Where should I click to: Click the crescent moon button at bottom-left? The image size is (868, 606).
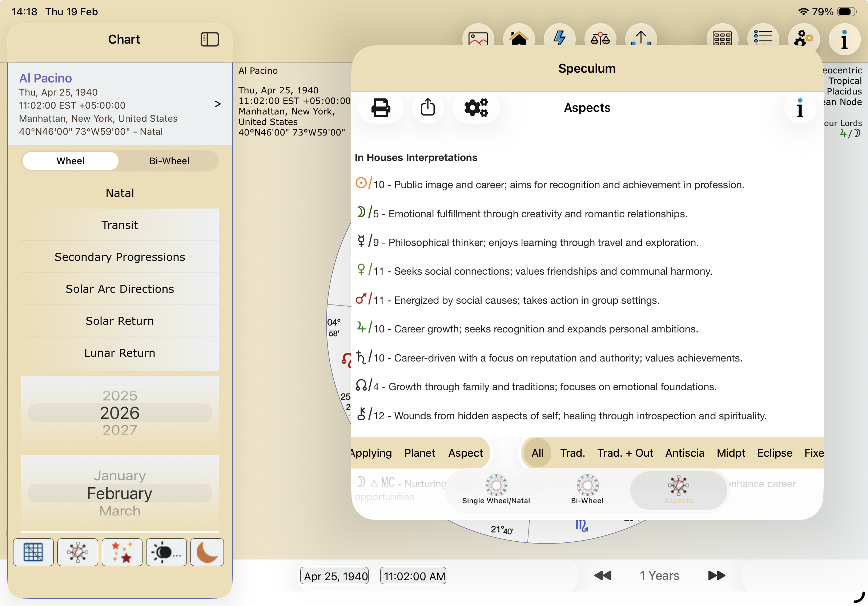[x=207, y=552]
